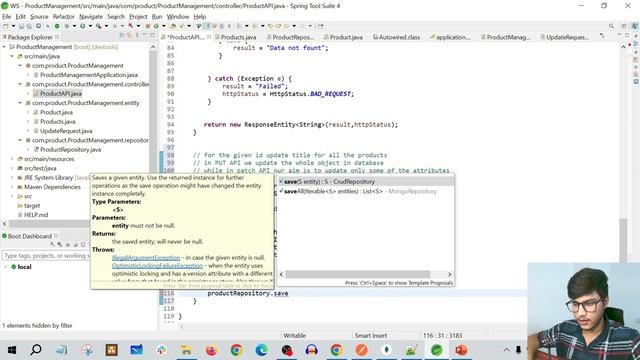The width and height of the screenshot is (640, 360).
Task: Expand the src/test/java folder
Action: [12, 168]
